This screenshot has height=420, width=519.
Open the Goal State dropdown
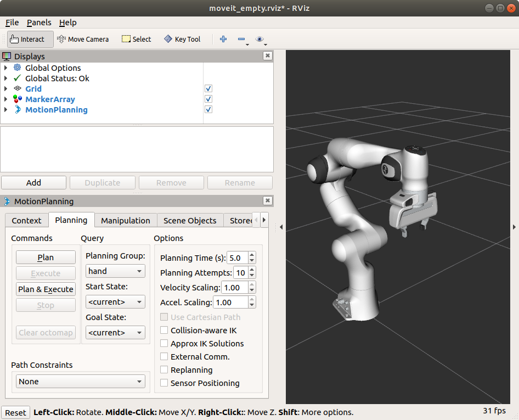click(115, 332)
